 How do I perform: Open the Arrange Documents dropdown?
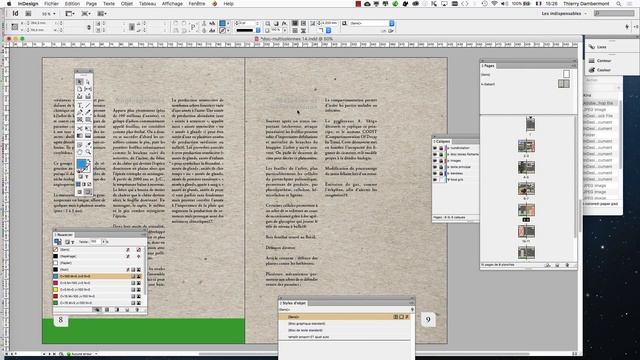point(102,13)
